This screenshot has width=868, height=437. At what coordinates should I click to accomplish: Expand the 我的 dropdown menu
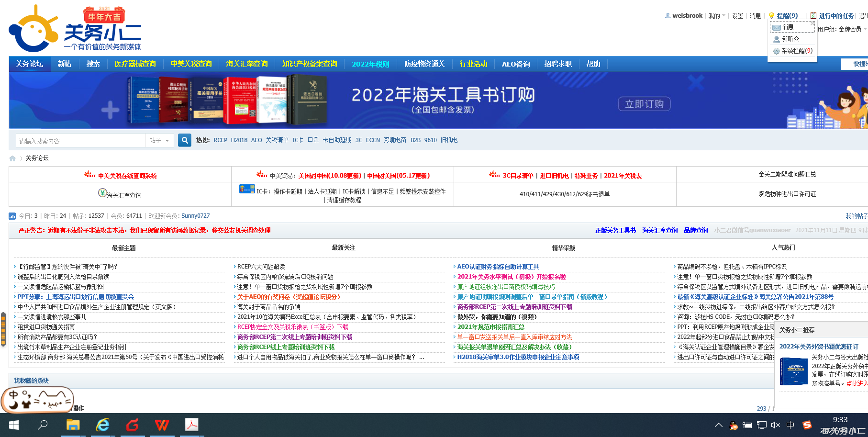pyautogui.click(x=717, y=16)
